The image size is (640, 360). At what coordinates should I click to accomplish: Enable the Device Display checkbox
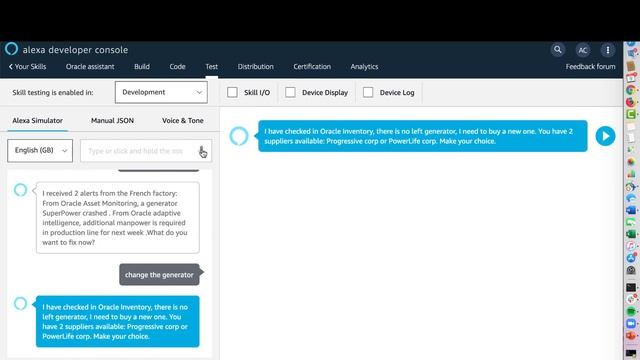(290, 92)
